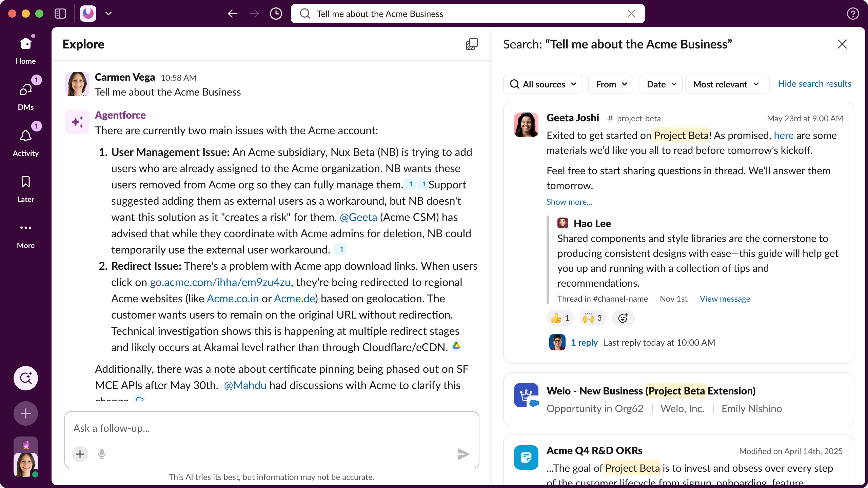
Task: Open the @Mahdu mention
Action: click(245, 385)
